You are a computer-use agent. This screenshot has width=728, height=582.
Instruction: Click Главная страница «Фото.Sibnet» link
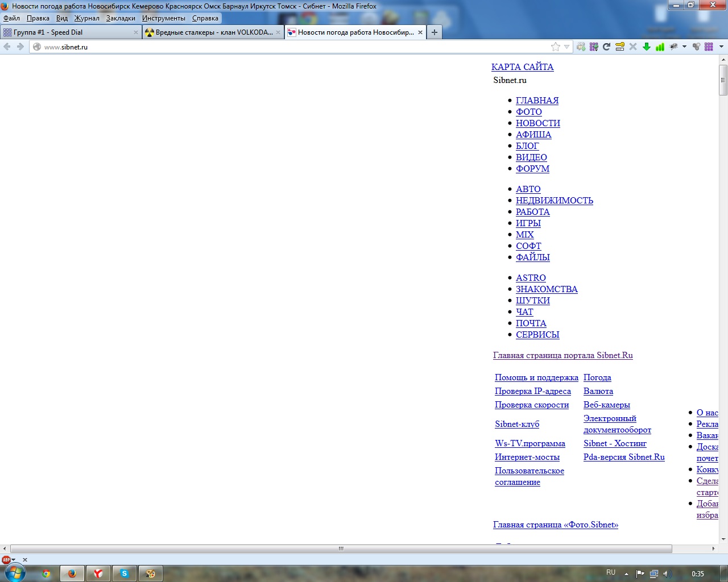[x=556, y=525]
